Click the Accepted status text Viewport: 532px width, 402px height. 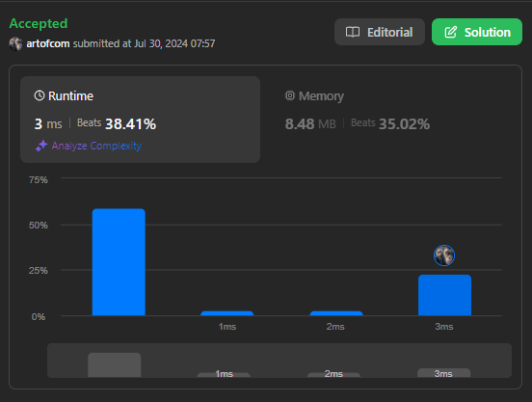tap(39, 23)
